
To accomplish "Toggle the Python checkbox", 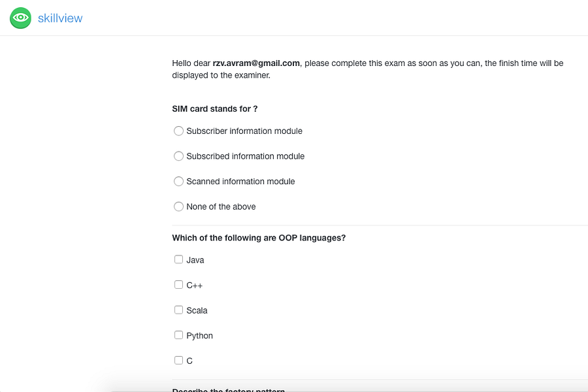I will [x=178, y=335].
